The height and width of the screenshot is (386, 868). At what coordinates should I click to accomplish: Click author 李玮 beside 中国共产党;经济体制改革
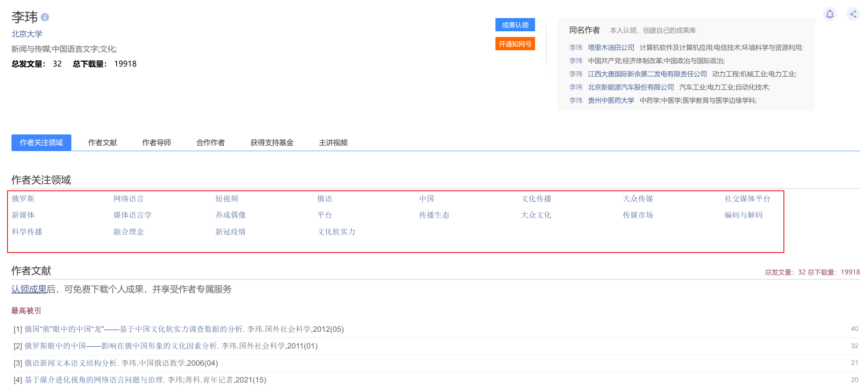[x=576, y=61]
